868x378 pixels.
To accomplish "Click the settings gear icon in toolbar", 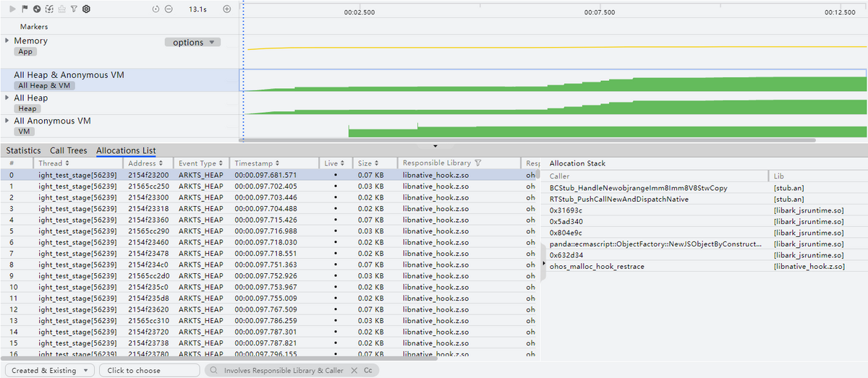I will (x=86, y=9).
